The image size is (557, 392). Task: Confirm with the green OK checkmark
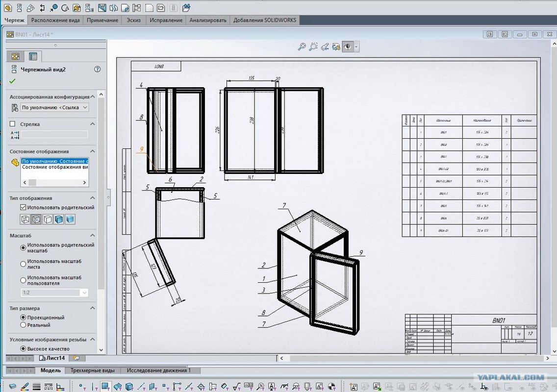[x=12, y=81]
